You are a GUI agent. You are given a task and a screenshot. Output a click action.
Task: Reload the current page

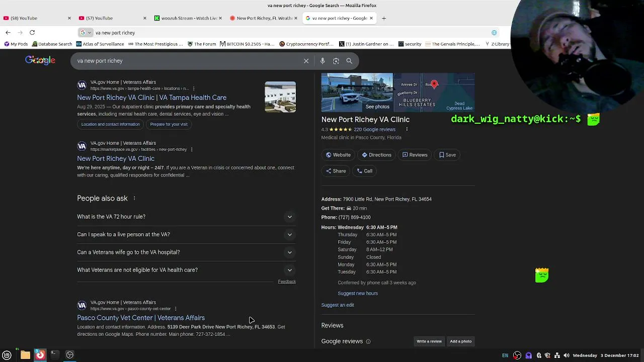click(32, 33)
